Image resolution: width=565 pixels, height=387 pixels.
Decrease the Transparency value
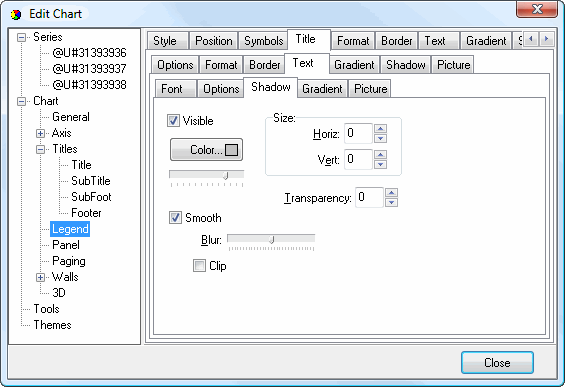point(391,202)
